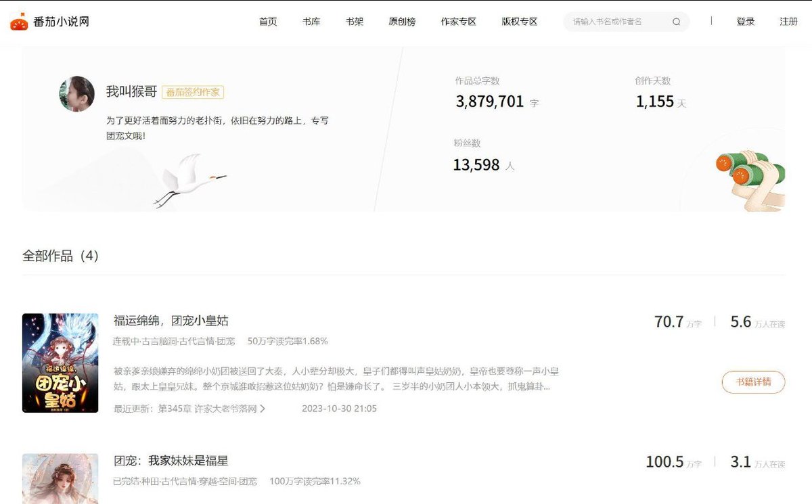812x504 pixels.
Task: Click the search magnifier icon
Action: tap(676, 22)
